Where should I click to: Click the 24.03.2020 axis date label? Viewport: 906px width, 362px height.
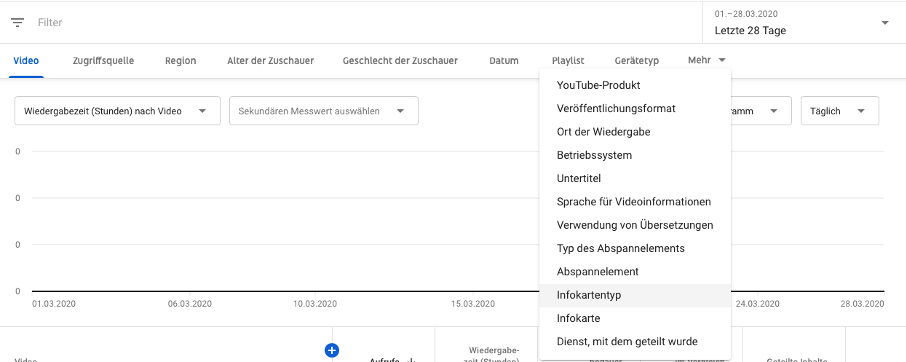757,304
